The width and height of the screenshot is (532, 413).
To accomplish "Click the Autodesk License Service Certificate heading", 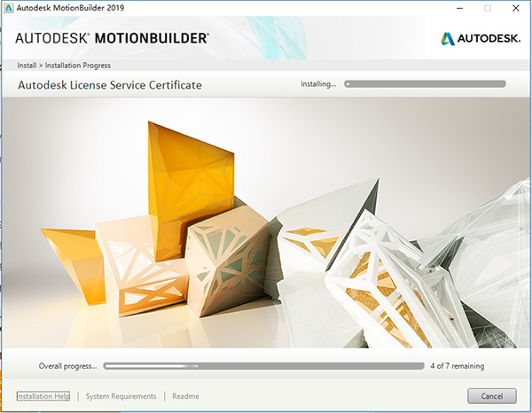I will tap(110, 85).
